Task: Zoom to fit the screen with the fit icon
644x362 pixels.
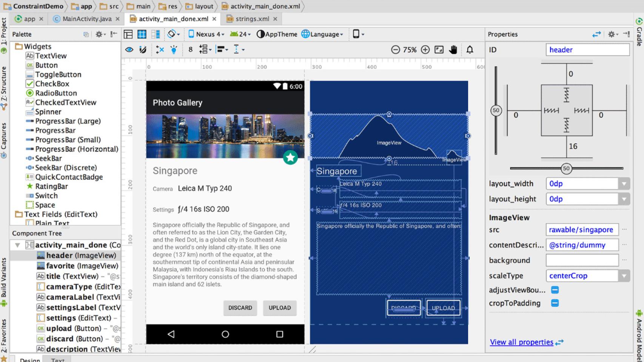Action: tap(439, 49)
